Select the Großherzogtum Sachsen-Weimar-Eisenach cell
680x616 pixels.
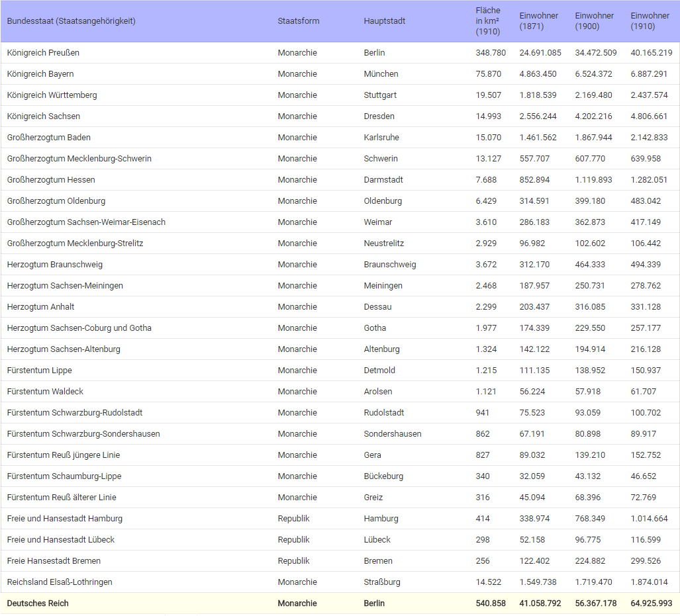pyautogui.click(x=86, y=222)
